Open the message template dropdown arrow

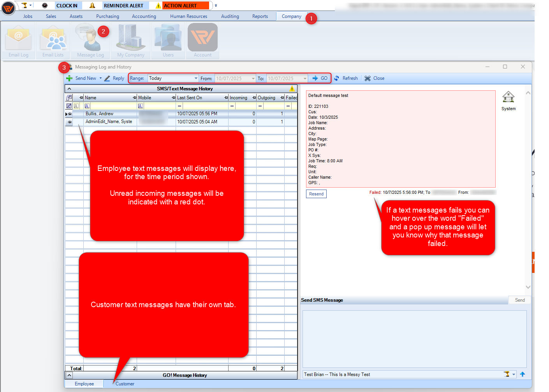tap(514, 374)
